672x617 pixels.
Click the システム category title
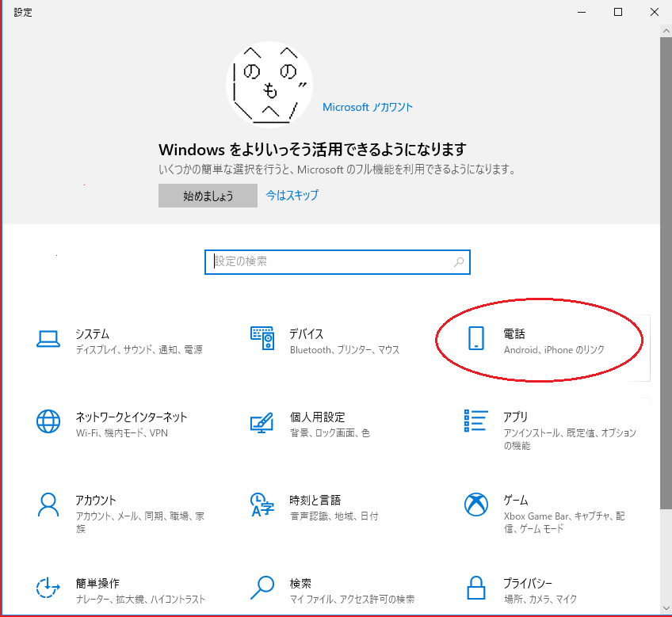pyautogui.click(x=92, y=333)
